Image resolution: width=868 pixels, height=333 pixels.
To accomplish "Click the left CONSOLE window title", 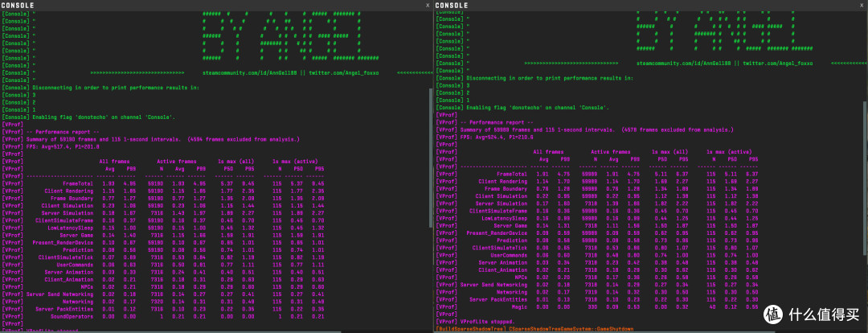I will [17, 5].
